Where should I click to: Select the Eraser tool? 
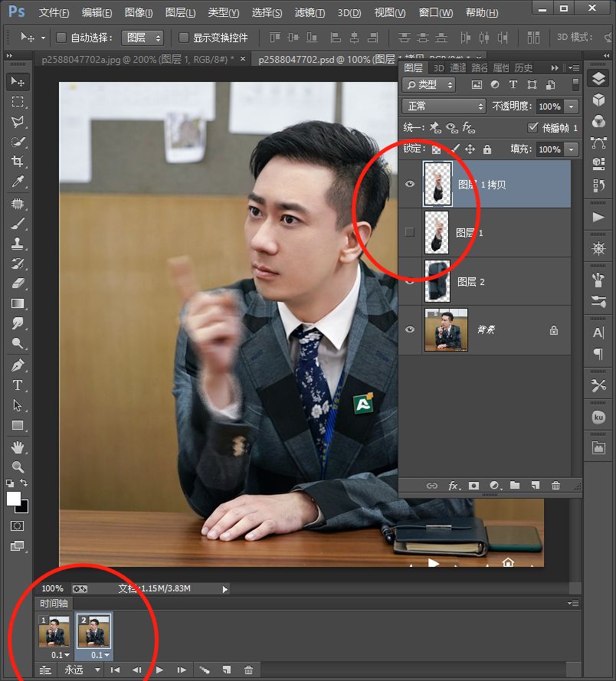[17, 283]
